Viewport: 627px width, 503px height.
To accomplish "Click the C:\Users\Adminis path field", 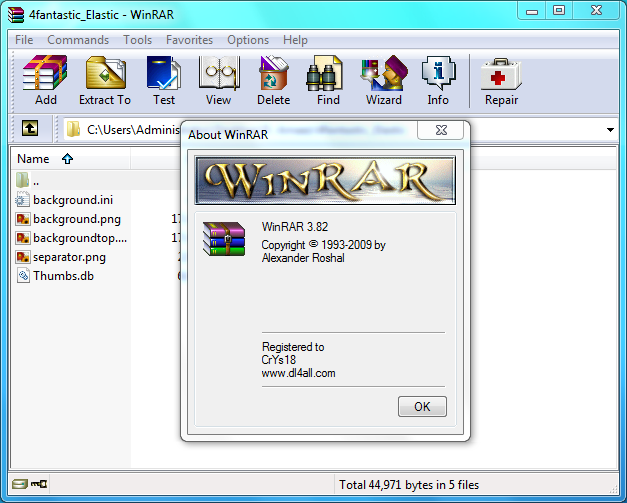I will (133, 130).
